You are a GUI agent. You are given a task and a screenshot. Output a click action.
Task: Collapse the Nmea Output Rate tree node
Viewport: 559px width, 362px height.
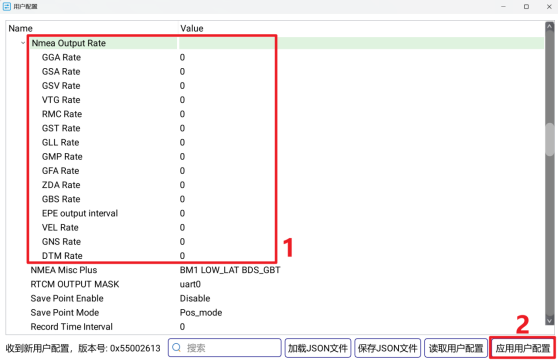coord(23,43)
